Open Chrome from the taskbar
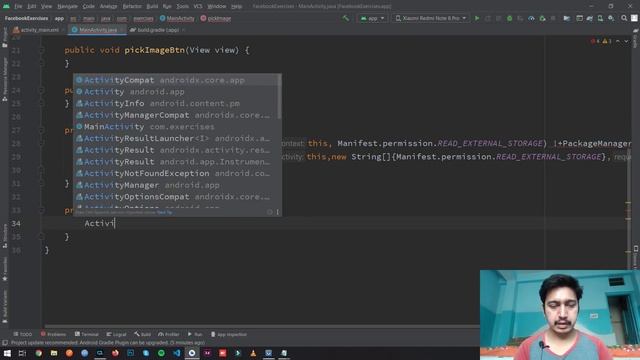The height and width of the screenshot is (360, 640). (x=38, y=353)
